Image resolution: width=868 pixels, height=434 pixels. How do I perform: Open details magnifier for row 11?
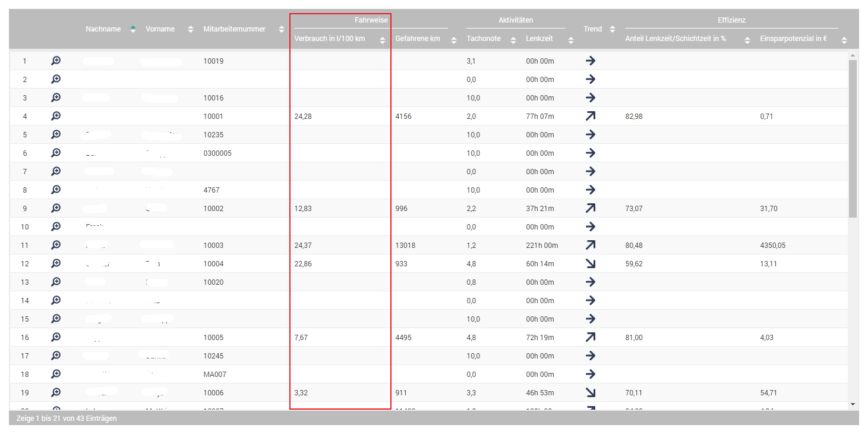click(x=56, y=246)
